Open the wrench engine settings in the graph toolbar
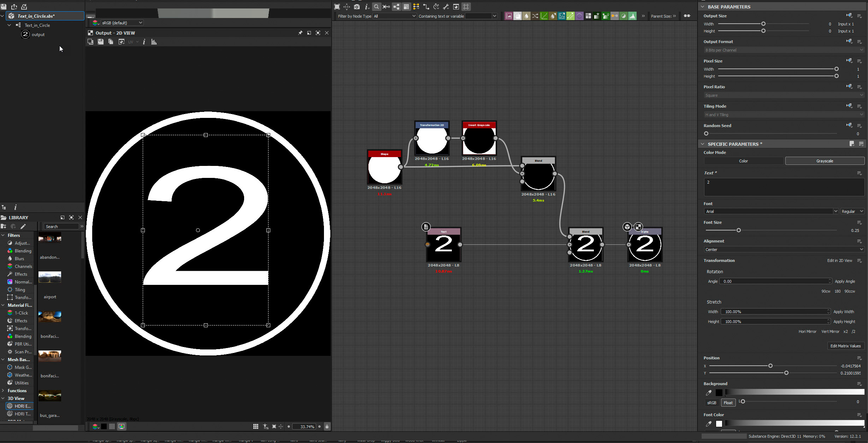This screenshot has height=443, width=868. [446, 7]
